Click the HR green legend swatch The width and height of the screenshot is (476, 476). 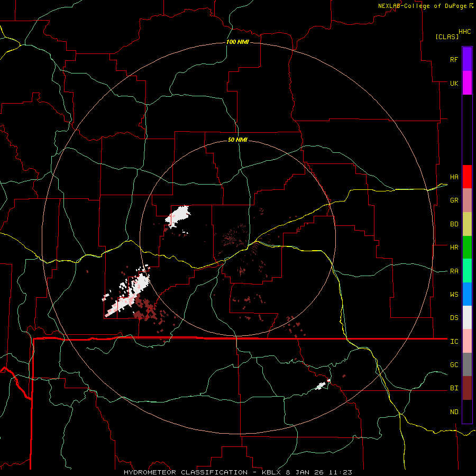click(467, 248)
